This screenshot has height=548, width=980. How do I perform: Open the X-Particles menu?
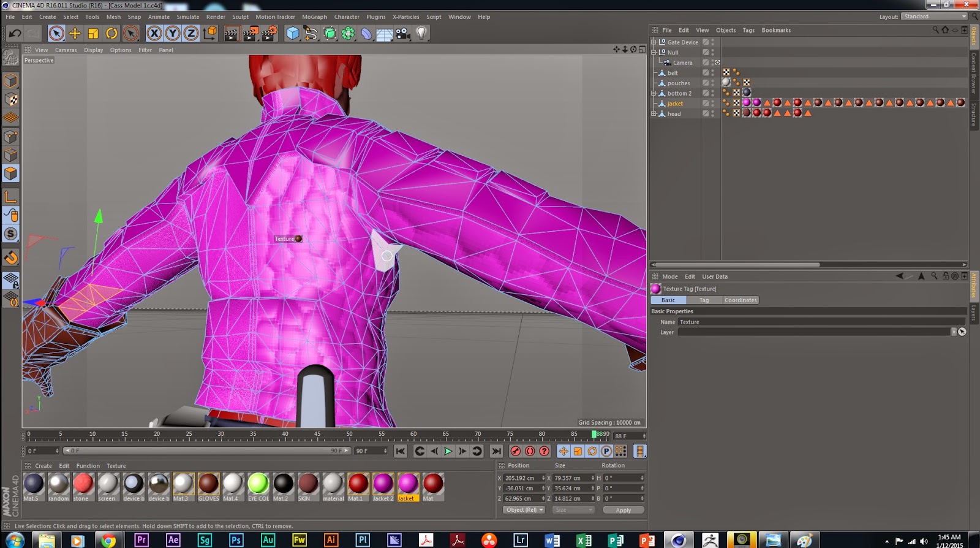pyautogui.click(x=405, y=17)
